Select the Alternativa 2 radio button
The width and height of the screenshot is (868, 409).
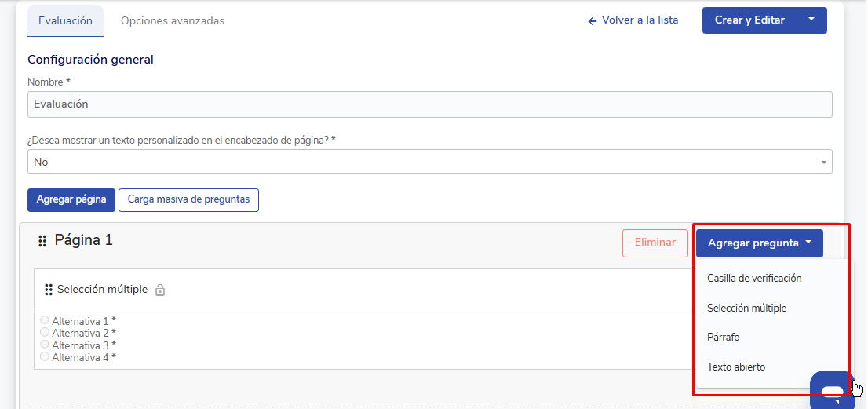click(x=45, y=332)
